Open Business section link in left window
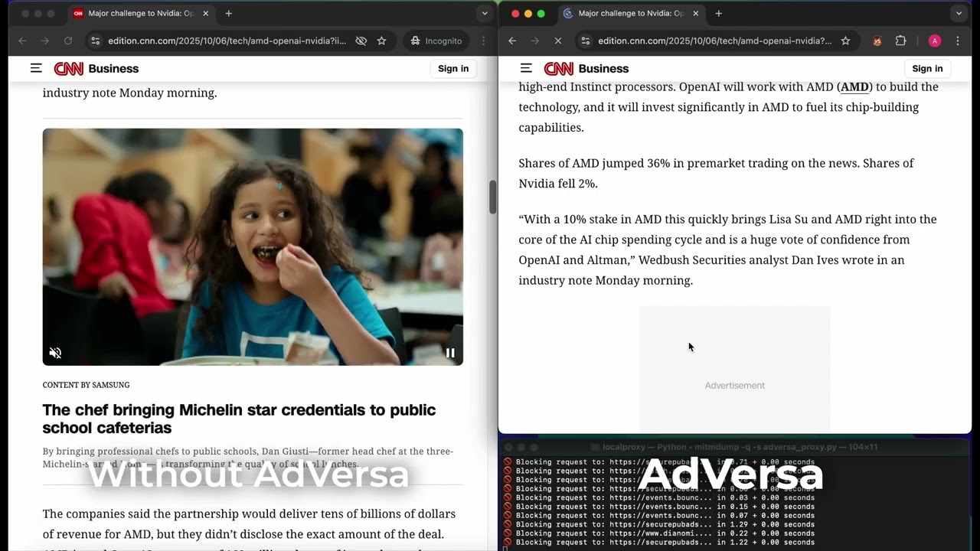Screen dimensions: 980x551 click(x=113, y=69)
